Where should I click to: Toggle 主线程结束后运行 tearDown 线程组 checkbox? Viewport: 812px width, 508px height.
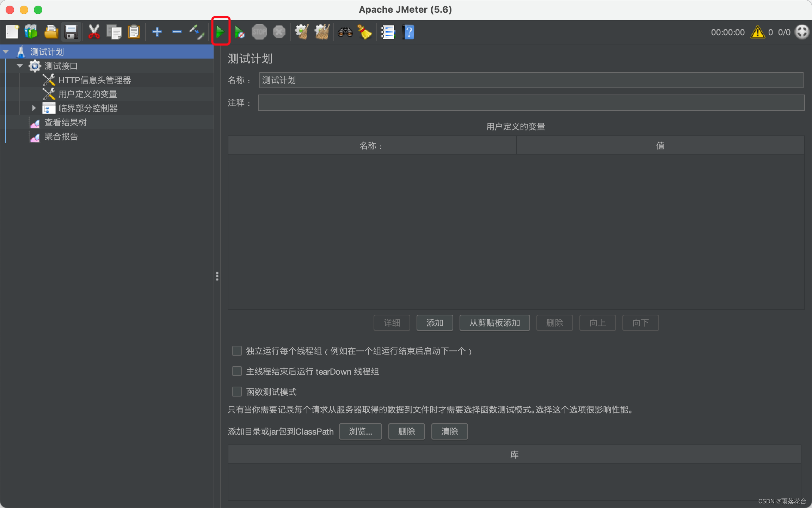[237, 371]
